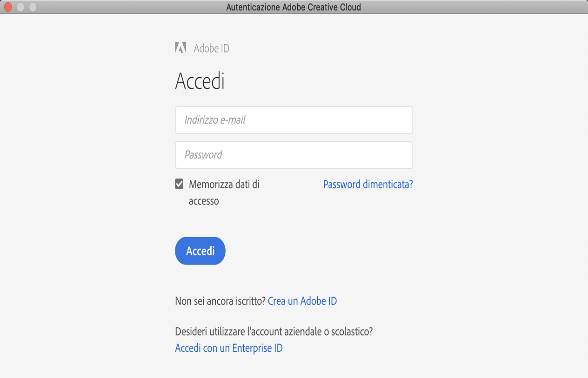588x378 pixels.
Task: Click the grey minimize window button
Action: 20,7
